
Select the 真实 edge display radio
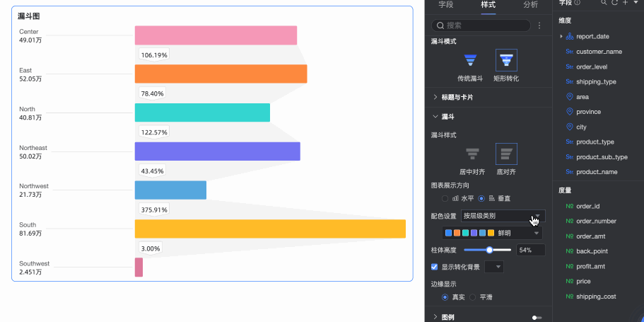tap(445, 297)
